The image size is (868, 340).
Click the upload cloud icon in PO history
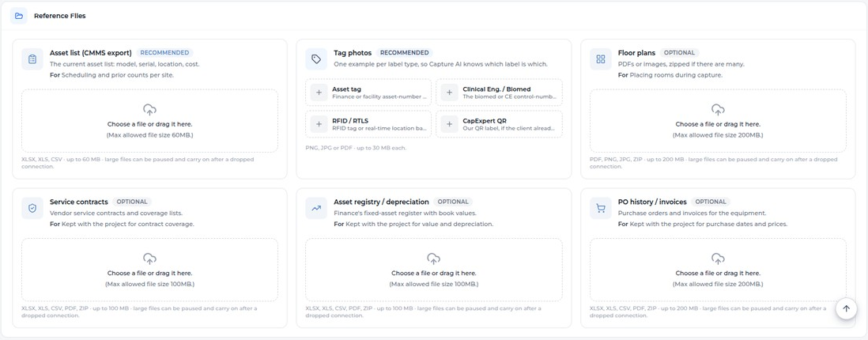pos(718,258)
